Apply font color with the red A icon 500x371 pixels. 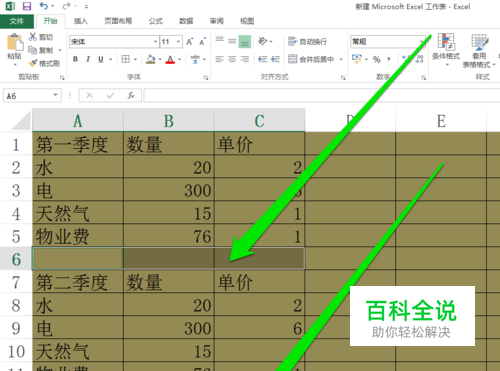click(170, 59)
